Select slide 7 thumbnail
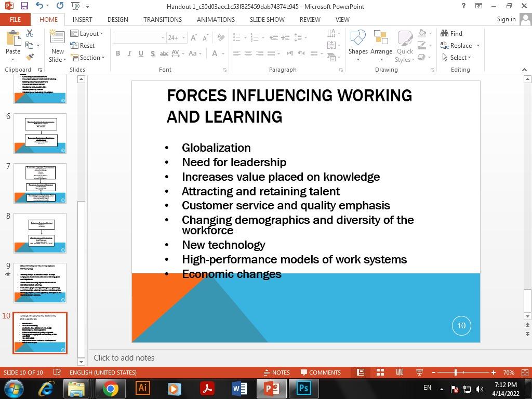532x399 pixels. [39, 183]
